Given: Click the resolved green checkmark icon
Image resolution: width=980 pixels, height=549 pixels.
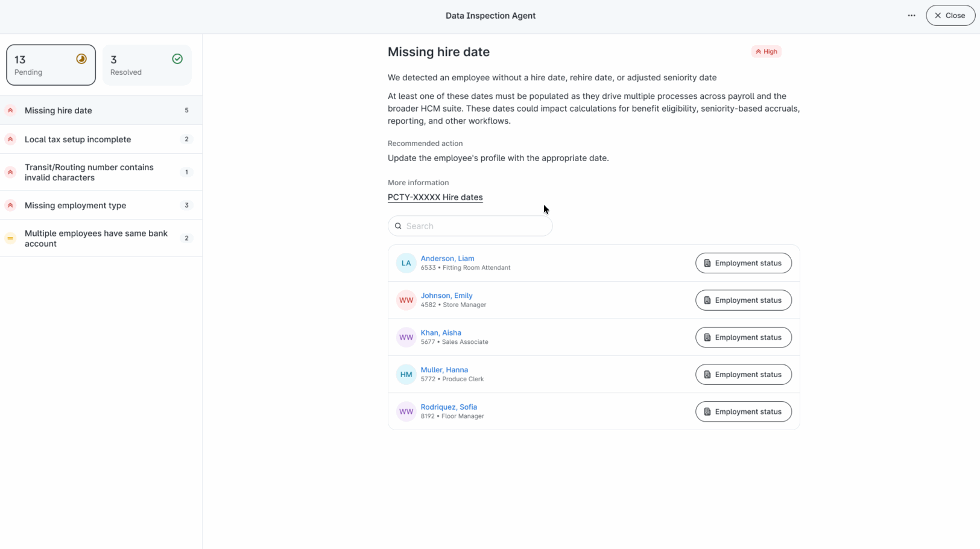Looking at the screenshot, I should pyautogui.click(x=177, y=59).
